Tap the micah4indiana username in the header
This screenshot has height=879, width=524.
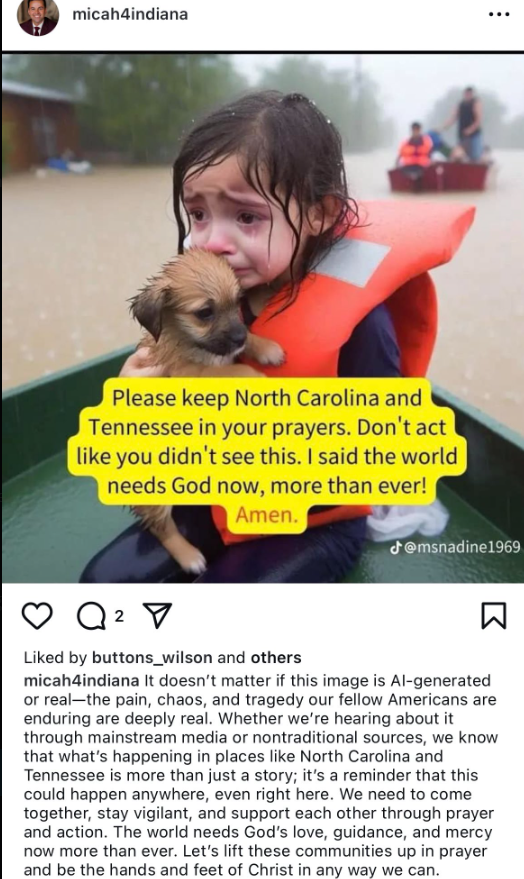pyautogui.click(x=130, y=14)
